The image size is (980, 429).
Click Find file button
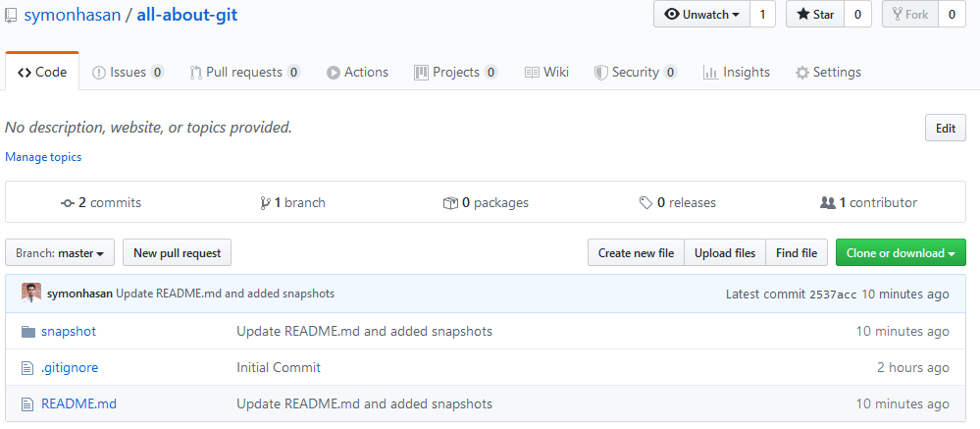coord(797,252)
